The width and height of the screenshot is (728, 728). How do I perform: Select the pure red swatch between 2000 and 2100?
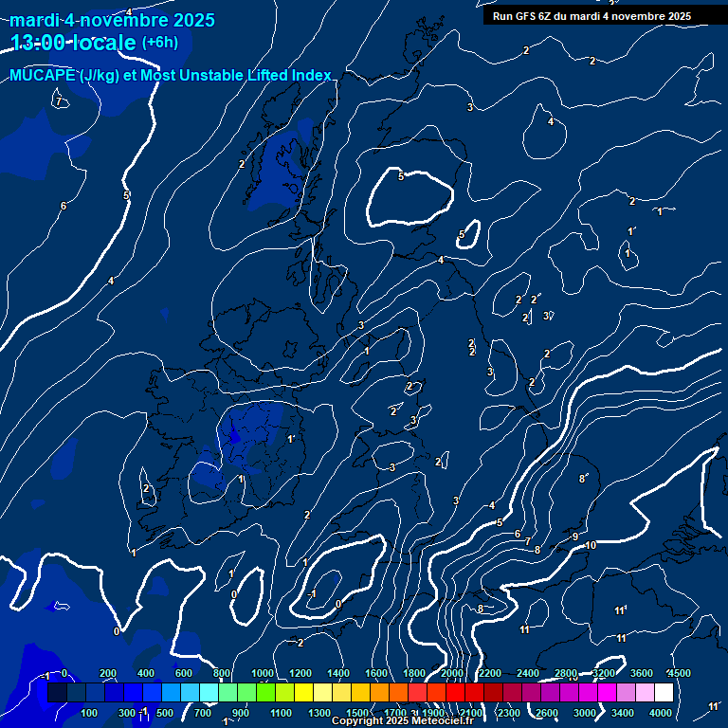(x=455, y=692)
